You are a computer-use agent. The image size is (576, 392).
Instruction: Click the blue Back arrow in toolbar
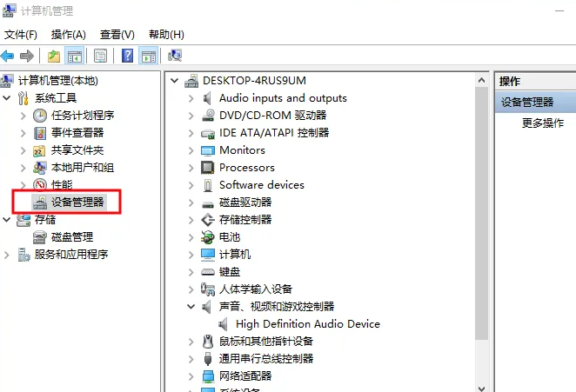point(8,56)
